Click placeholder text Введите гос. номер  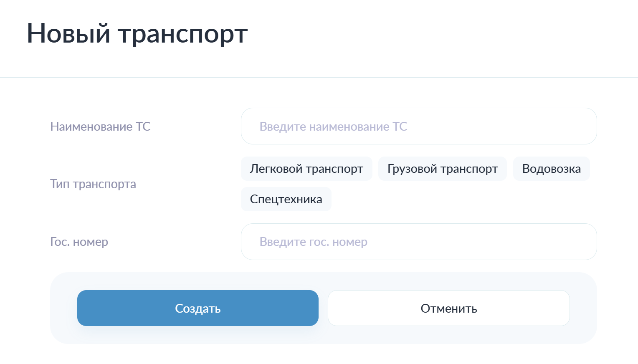(x=314, y=242)
